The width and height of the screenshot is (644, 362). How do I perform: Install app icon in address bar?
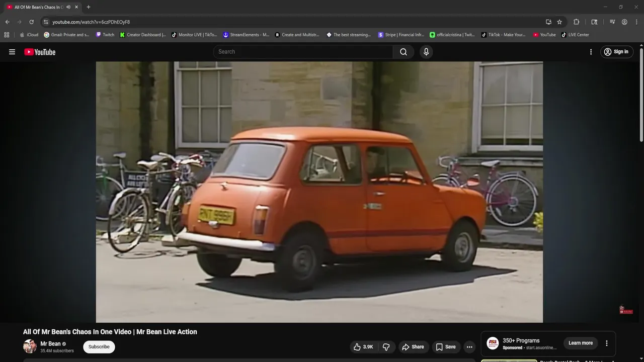point(548,22)
